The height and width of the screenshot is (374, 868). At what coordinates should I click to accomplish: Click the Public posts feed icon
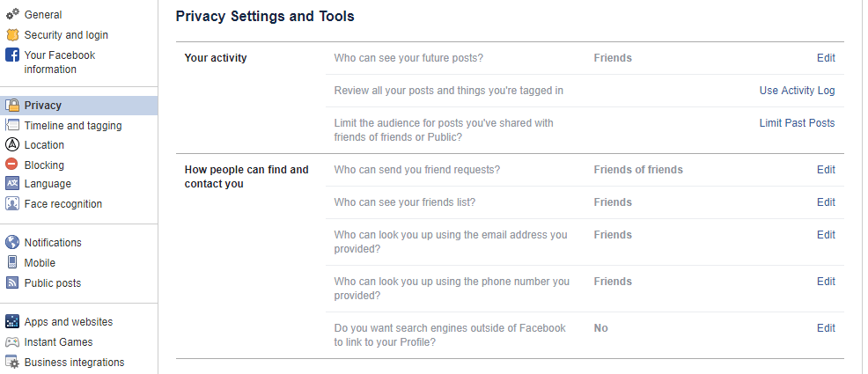tap(12, 283)
